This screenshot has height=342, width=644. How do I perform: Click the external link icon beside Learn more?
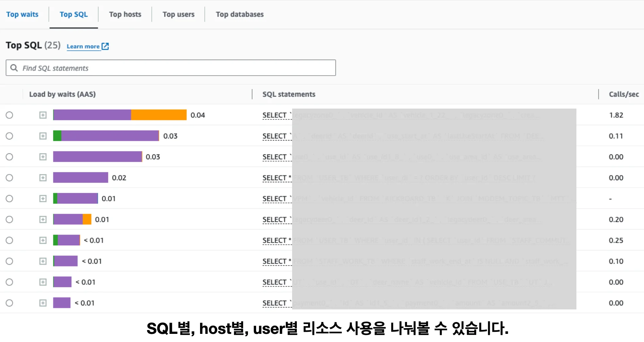(x=105, y=46)
